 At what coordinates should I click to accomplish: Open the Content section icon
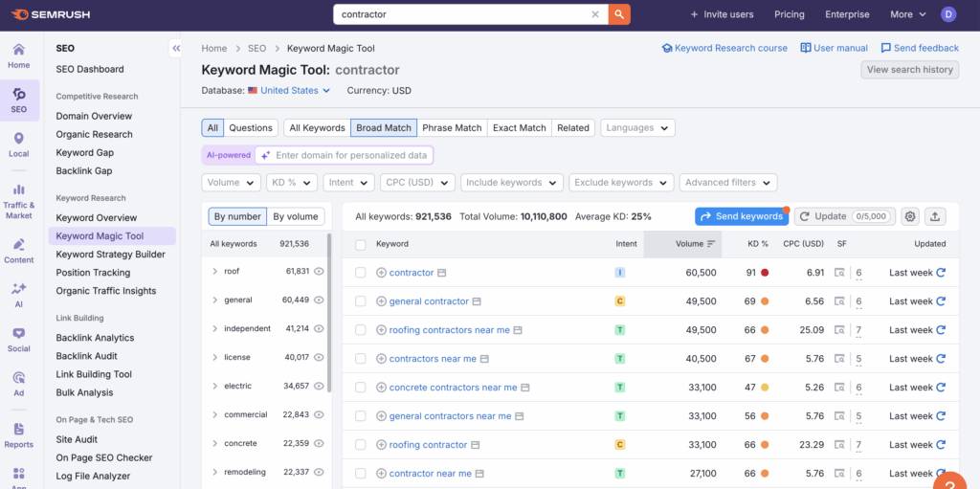19,251
